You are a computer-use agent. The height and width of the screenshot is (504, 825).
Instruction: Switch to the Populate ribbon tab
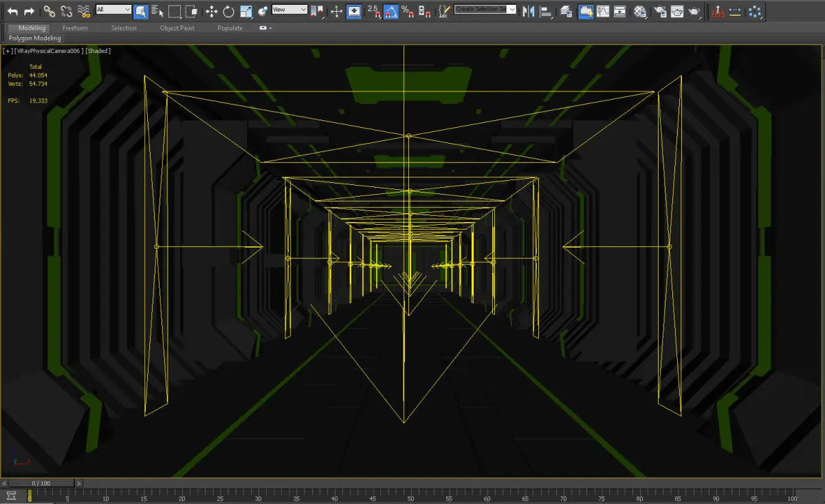coord(230,28)
